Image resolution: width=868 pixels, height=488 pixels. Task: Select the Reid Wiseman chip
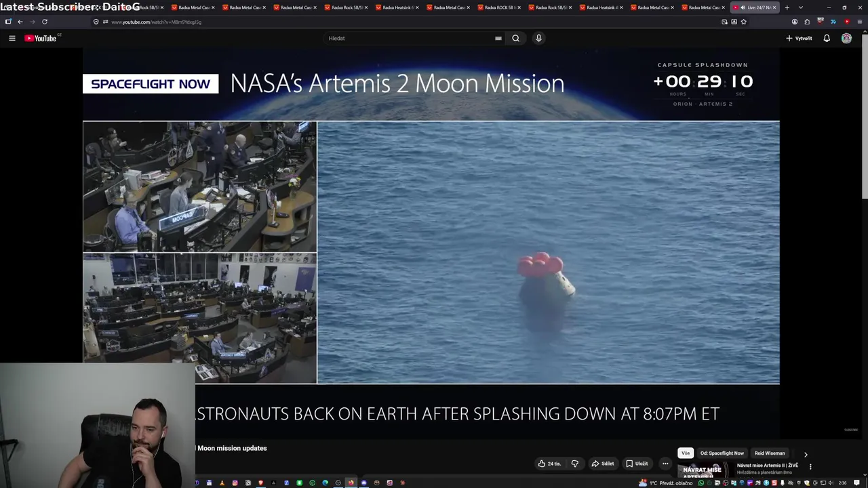770,453
